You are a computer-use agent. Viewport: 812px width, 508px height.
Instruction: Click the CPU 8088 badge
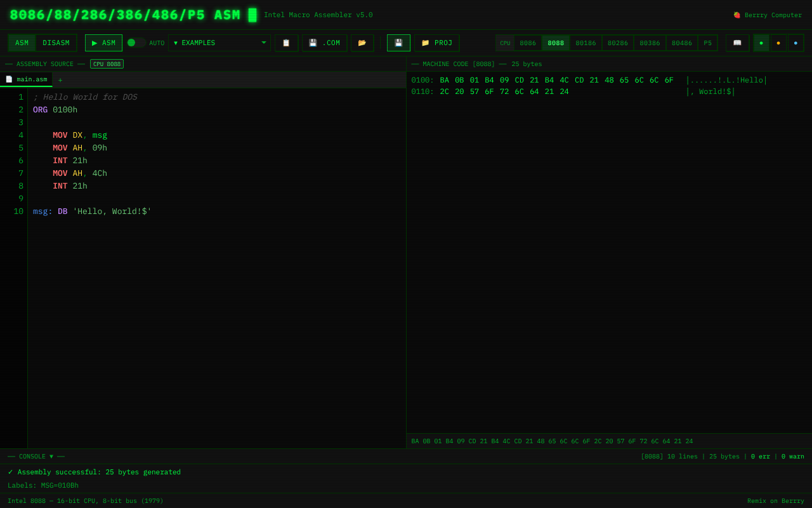pyautogui.click(x=107, y=64)
